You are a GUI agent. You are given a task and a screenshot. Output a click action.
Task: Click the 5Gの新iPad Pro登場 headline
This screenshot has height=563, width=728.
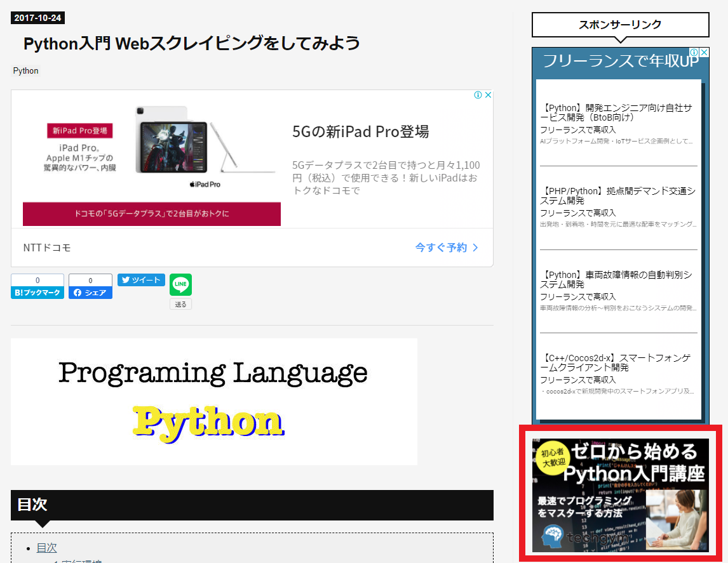[x=360, y=132]
